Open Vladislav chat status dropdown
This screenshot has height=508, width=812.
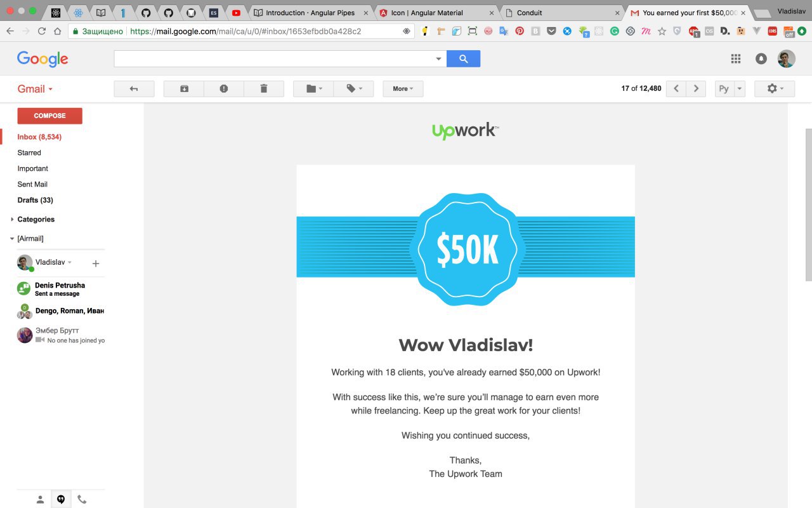pos(70,262)
